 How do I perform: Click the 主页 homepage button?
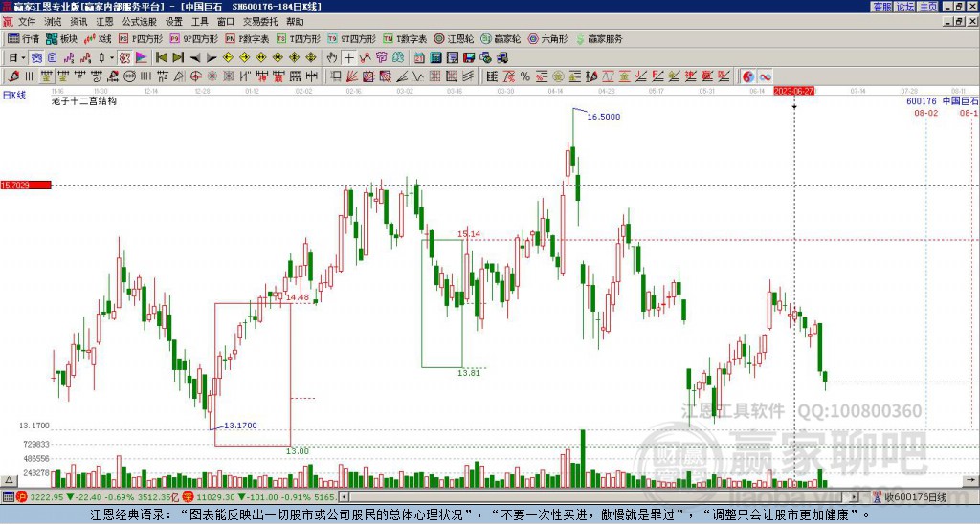pyautogui.click(x=927, y=7)
